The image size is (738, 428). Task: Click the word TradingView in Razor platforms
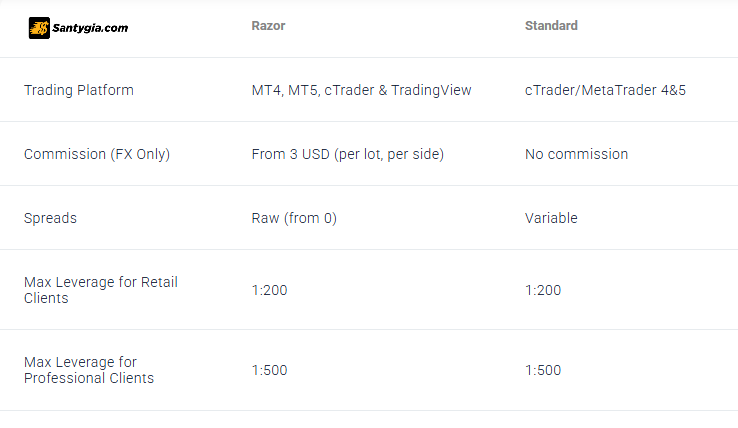(x=431, y=90)
